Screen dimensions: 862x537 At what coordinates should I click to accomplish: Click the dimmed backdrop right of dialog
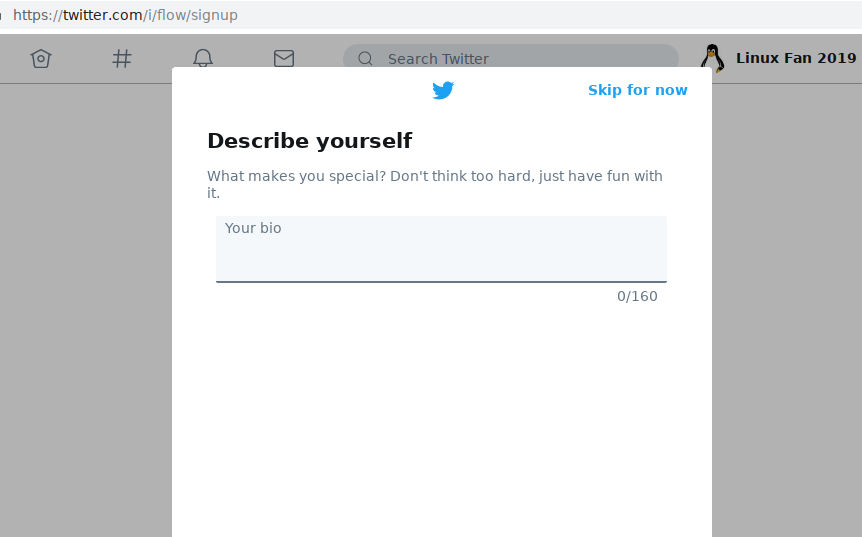click(x=786, y=300)
